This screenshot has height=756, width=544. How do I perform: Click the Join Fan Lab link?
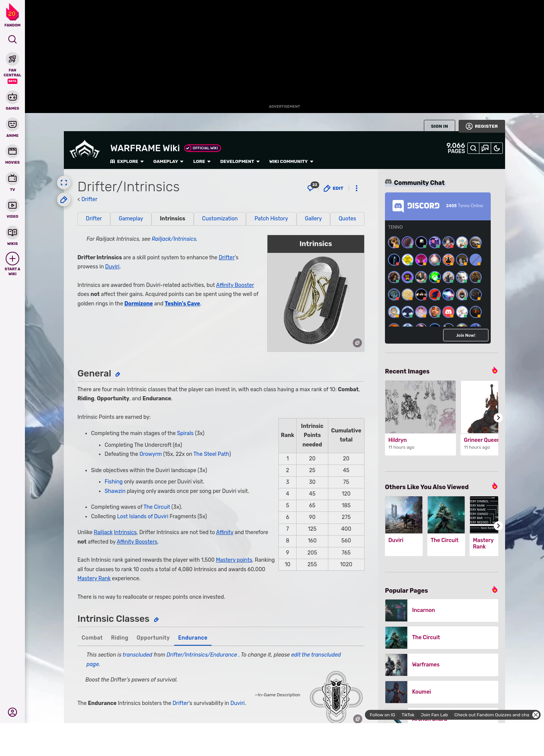click(x=434, y=715)
